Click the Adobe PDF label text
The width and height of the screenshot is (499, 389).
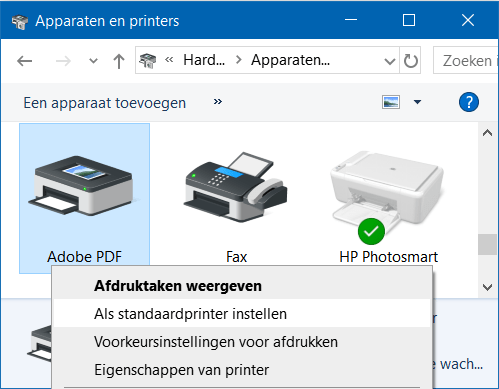(85, 257)
